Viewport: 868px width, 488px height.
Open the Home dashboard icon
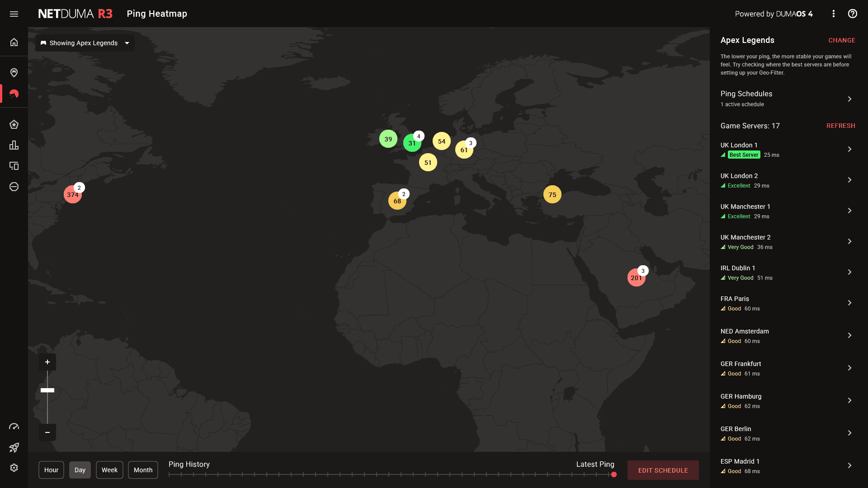click(x=14, y=42)
